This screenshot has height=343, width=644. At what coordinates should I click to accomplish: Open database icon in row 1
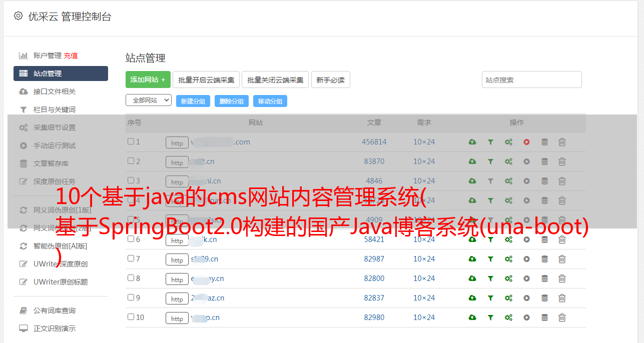(544, 142)
